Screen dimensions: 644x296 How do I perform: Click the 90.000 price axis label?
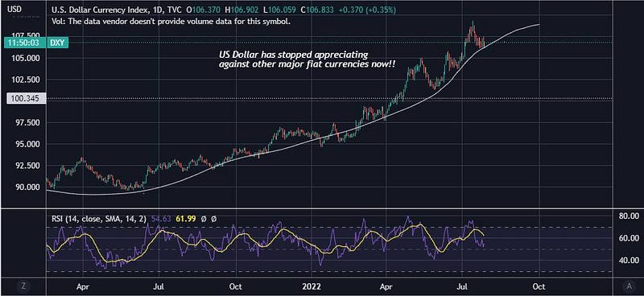27,187
